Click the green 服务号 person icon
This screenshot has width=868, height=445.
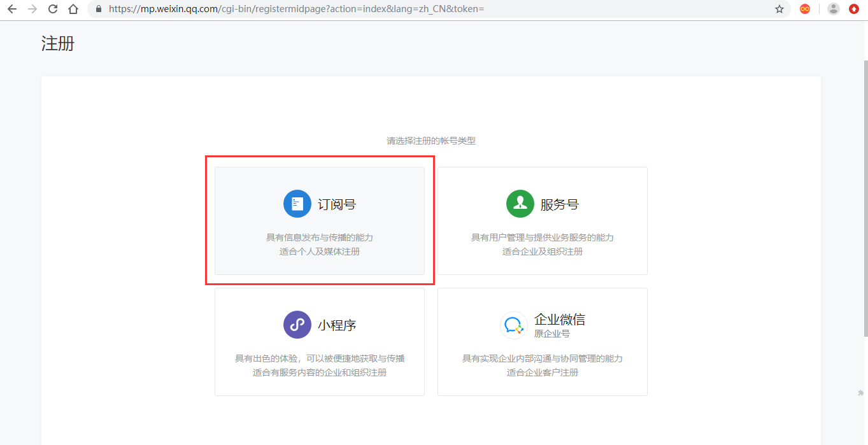[520, 204]
